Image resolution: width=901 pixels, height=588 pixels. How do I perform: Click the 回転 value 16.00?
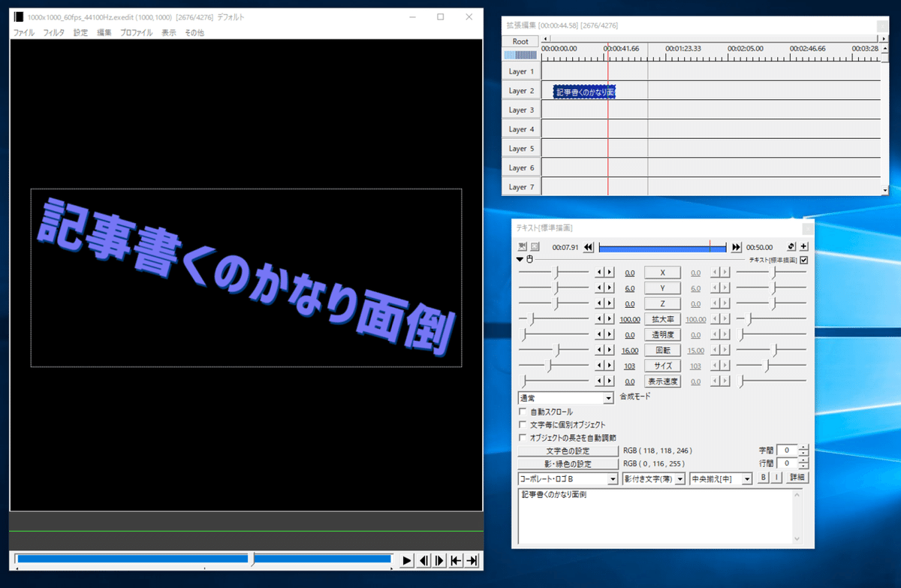tap(630, 351)
